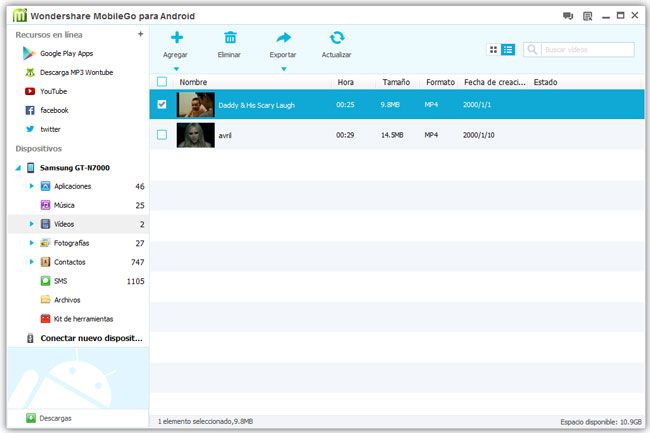Open Aplicaciones category
Image resolution: width=650 pixels, height=433 pixels.
tap(72, 186)
